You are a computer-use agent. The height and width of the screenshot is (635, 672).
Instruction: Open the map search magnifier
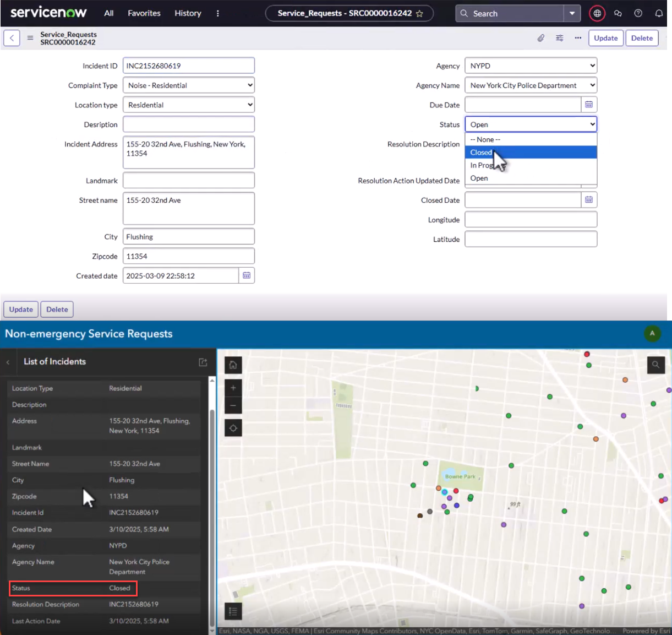coord(656,365)
